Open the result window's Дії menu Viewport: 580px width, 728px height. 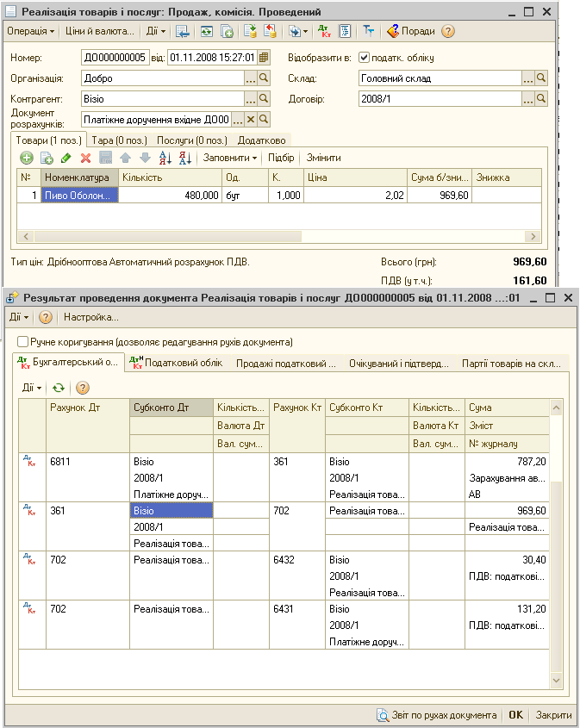pos(19,317)
